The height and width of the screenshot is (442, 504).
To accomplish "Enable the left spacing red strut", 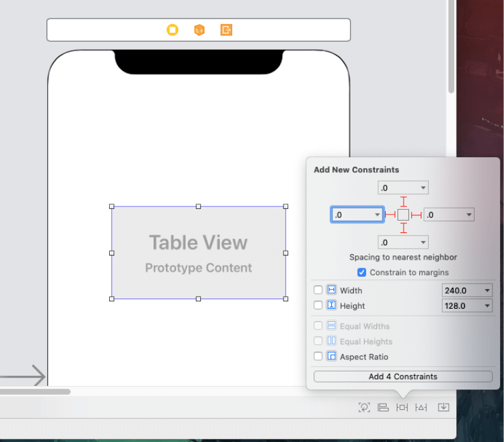I will (390, 215).
